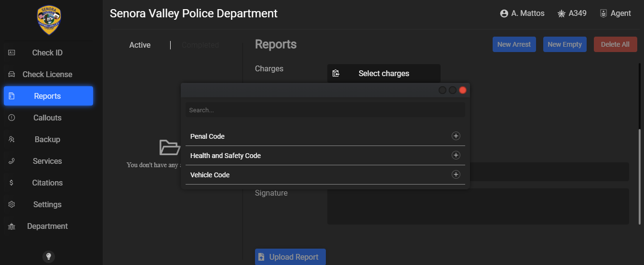Close the charges popup with red button
The image size is (644, 265).
pyautogui.click(x=463, y=90)
